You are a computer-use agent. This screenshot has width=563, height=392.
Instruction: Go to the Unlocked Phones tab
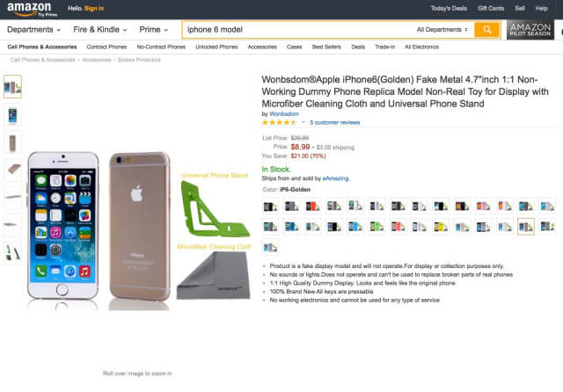[x=216, y=47]
